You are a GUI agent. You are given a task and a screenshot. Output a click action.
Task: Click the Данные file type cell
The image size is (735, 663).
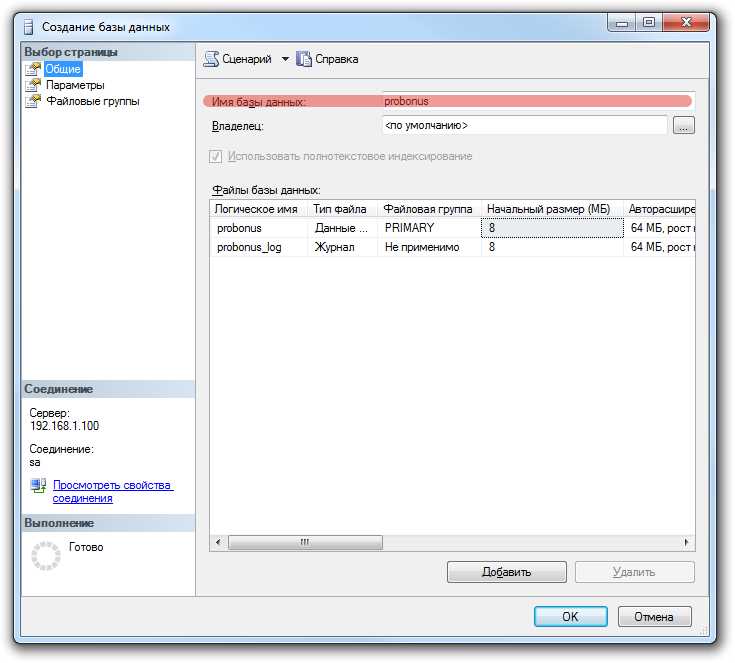343,228
